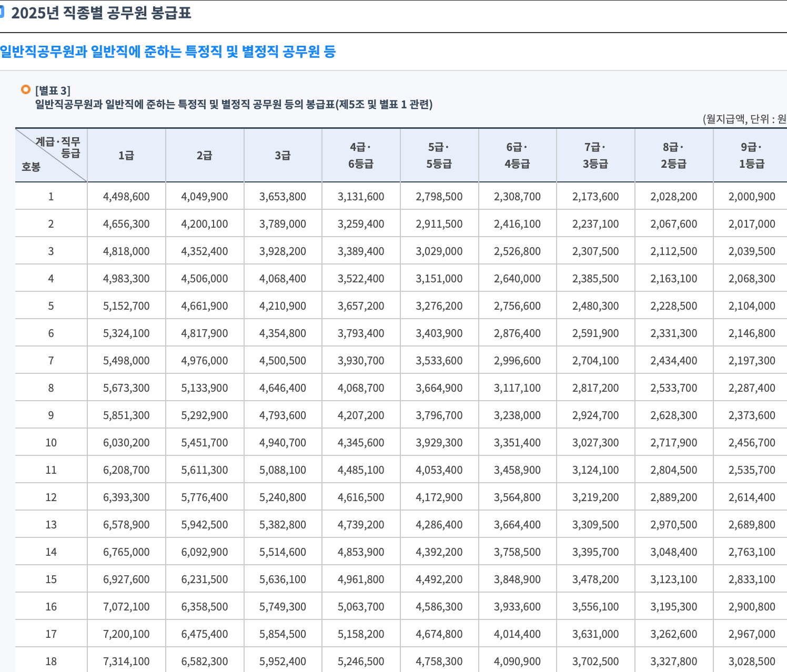Select the 1급 column header
The width and height of the screenshot is (787, 672).
pos(126,155)
